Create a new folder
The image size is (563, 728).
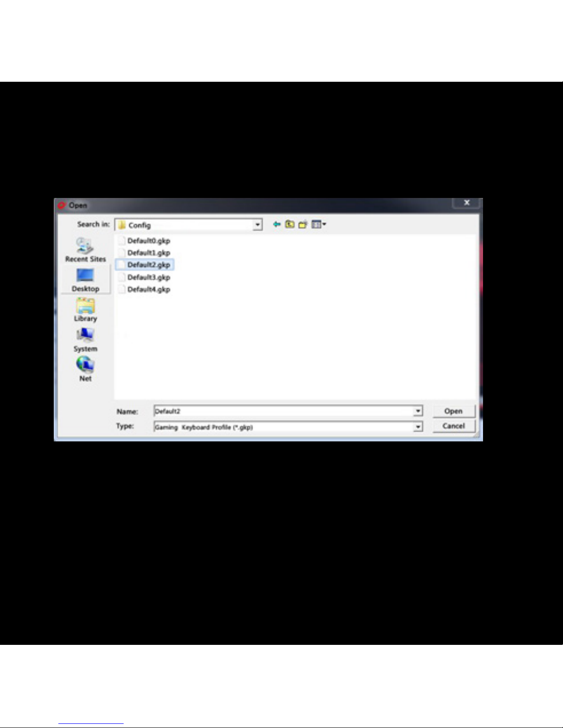(303, 224)
